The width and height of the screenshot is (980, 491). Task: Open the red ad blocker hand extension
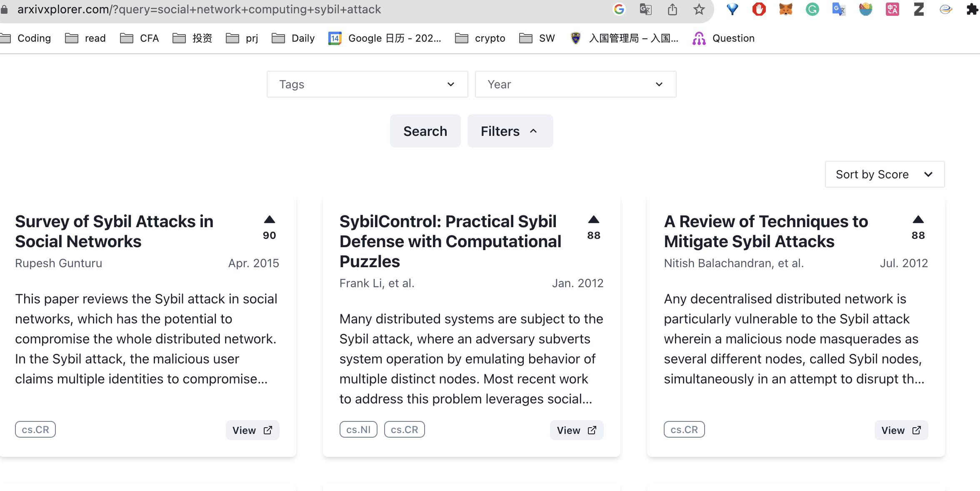point(759,9)
